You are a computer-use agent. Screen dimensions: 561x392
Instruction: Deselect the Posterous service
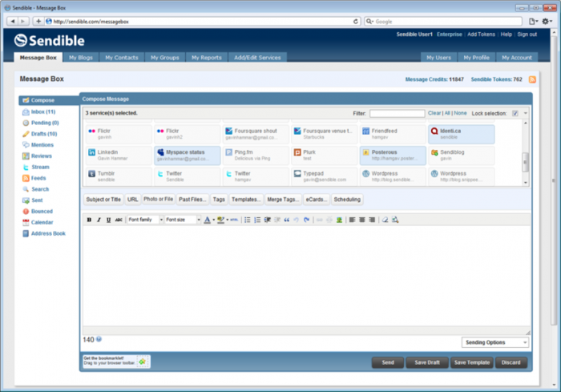click(x=393, y=155)
